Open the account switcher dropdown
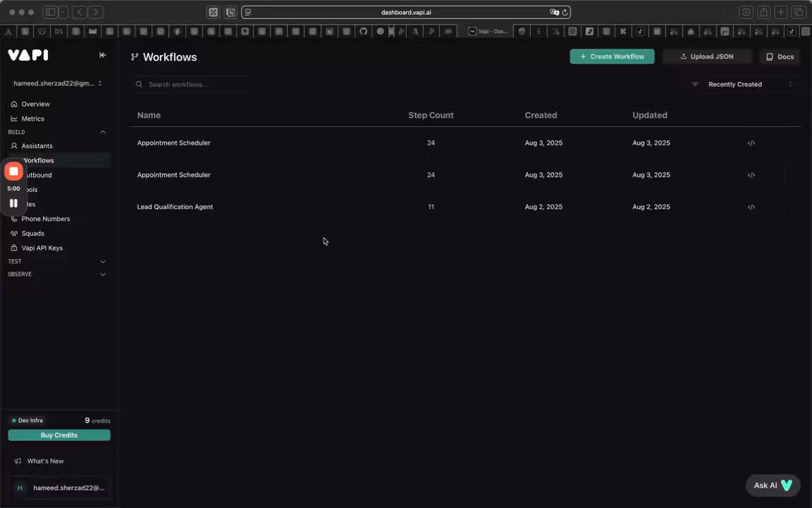 pos(58,83)
